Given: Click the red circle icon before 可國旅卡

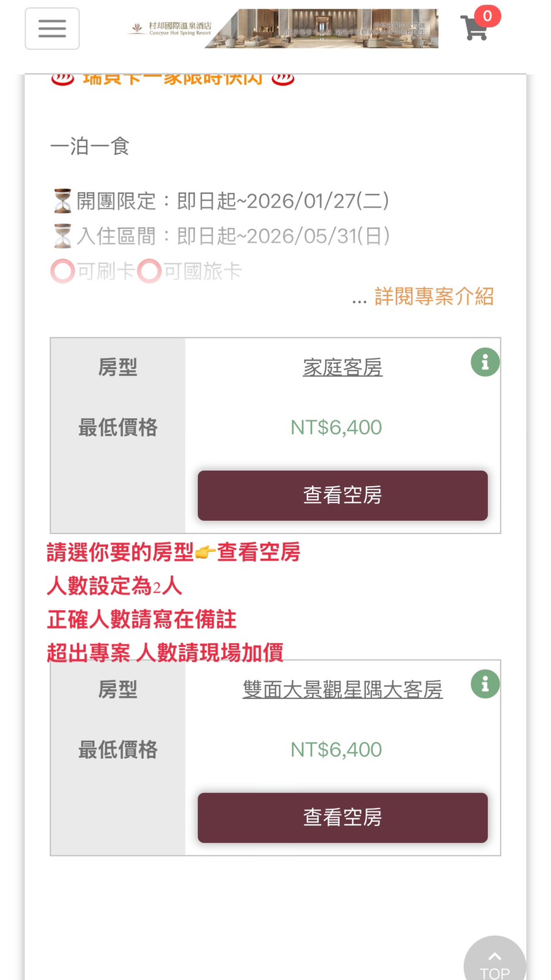Looking at the screenshot, I should [x=149, y=271].
